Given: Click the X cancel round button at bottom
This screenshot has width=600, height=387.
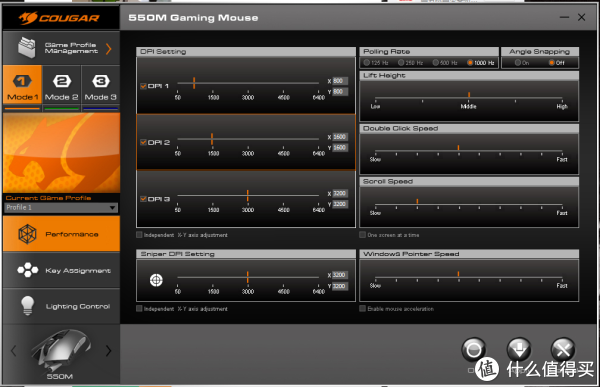Looking at the screenshot, I should (x=563, y=349).
